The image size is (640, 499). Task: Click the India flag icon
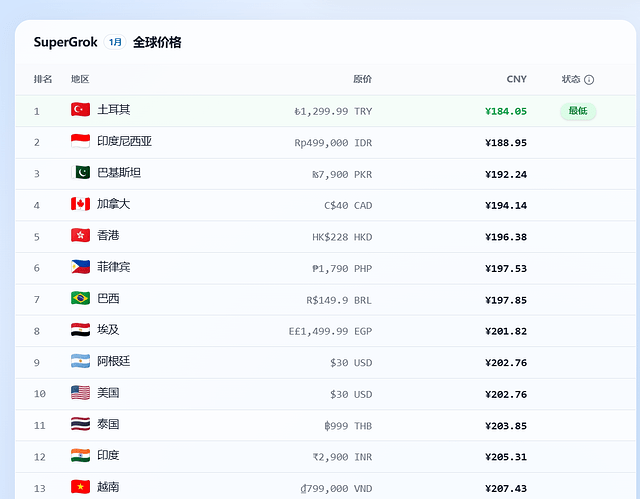point(80,456)
